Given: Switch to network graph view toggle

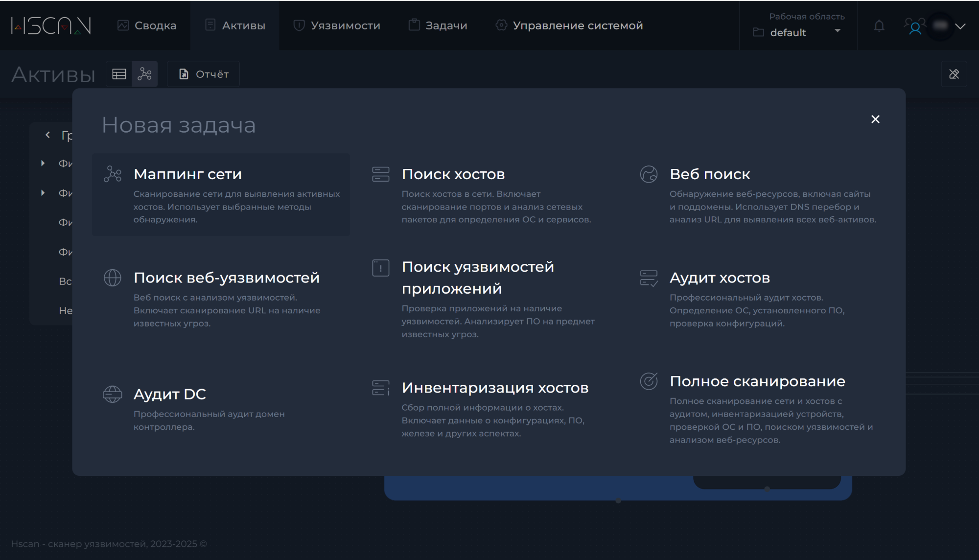Looking at the screenshot, I should pyautogui.click(x=144, y=74).
